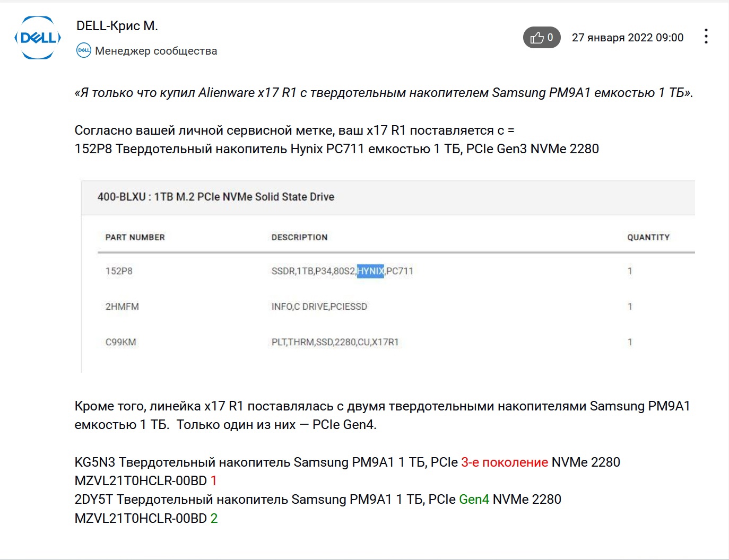Click the QUANTITY column header
The width and height of the screenshot is (729, 560).
pos(648,237)
